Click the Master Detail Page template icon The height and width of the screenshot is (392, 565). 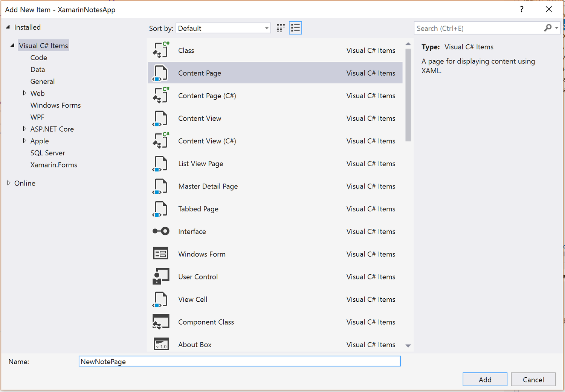click(161, 186)
